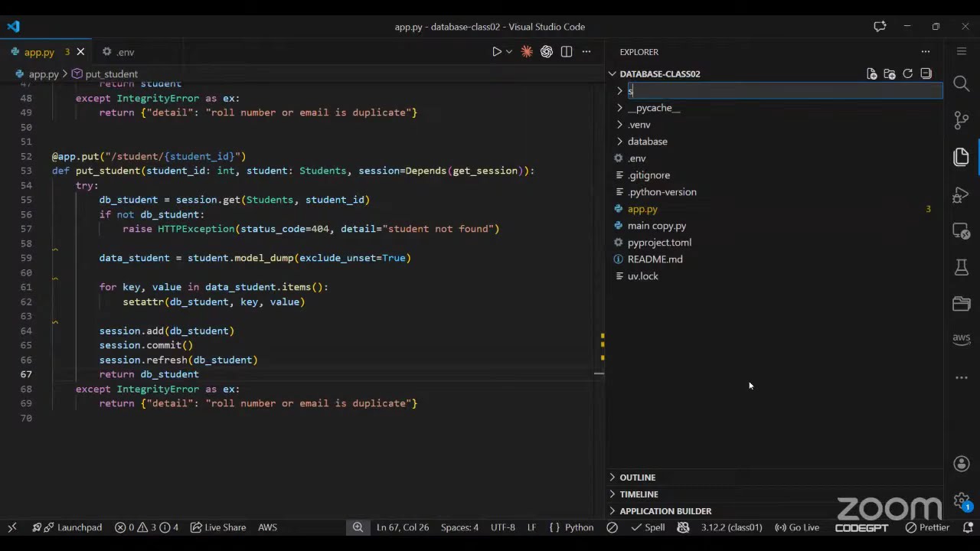980x551 pixels.
Task: Open Remote Explorer view
Action: pos(962,231)
